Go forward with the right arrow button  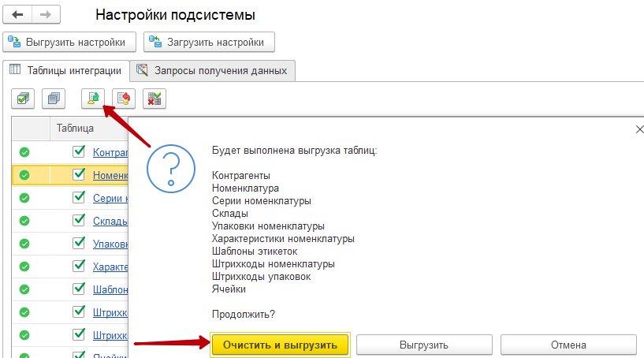(x=46, y=15)
